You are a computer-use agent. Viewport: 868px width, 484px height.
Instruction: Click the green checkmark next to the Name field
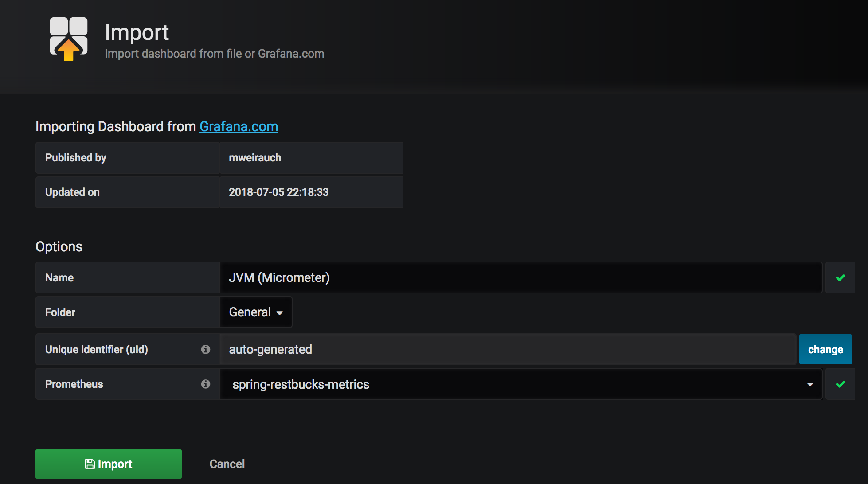(x=840, y=277)
